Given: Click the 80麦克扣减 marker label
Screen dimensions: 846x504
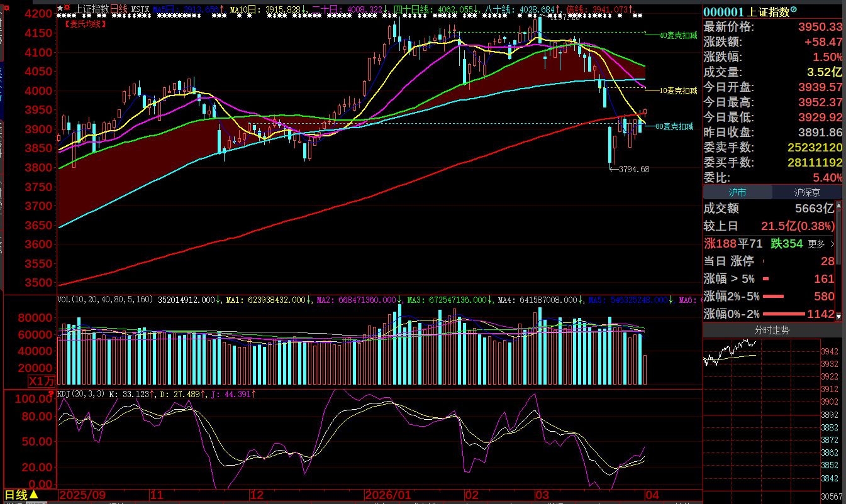Looking at the screenshot, I should pyautogui.click(x=674, y=126).
